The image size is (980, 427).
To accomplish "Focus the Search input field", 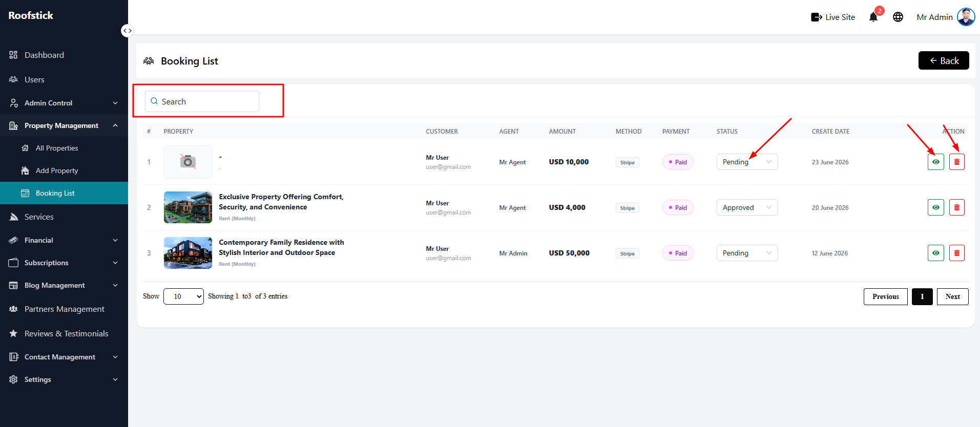I will tap(202, 101).
